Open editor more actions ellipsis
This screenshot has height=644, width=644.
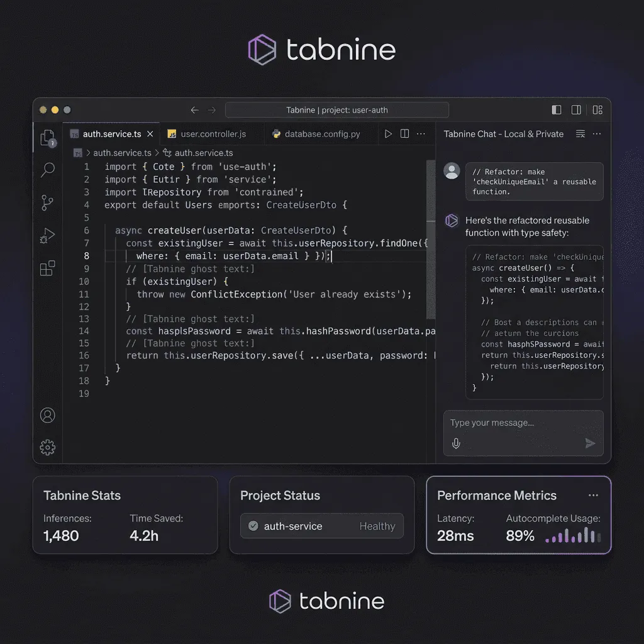pos(421,134)
